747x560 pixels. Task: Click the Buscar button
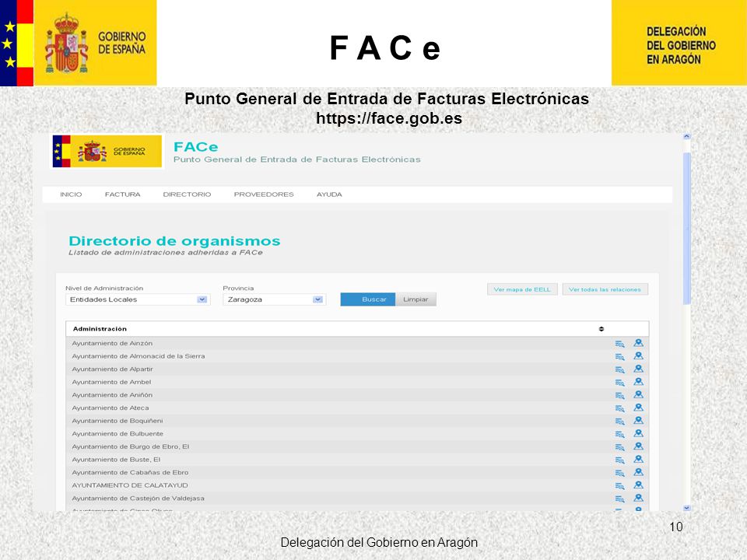point(368,299)
